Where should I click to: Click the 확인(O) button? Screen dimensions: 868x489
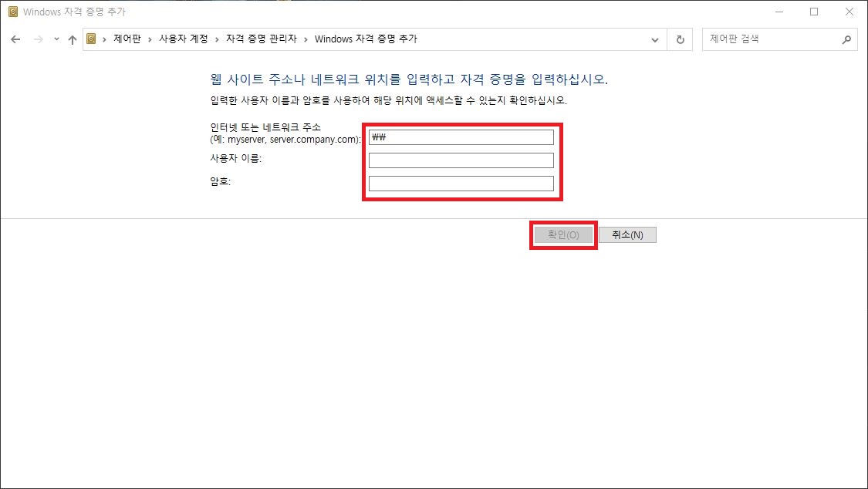click(563, 235)
